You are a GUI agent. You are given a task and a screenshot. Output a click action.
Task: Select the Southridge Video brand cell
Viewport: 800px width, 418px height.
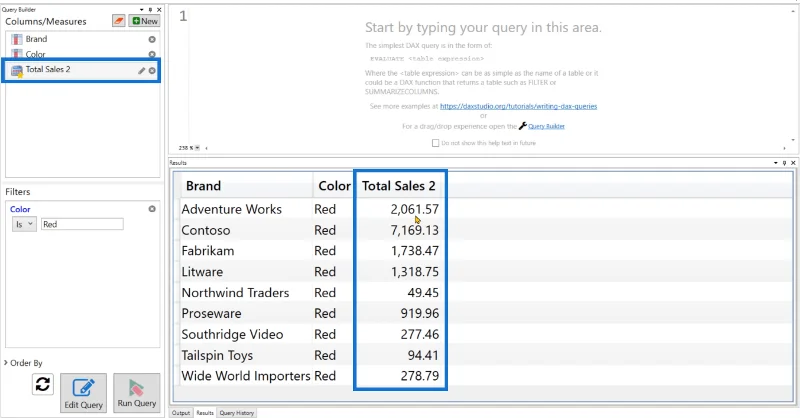coord(232,334)
